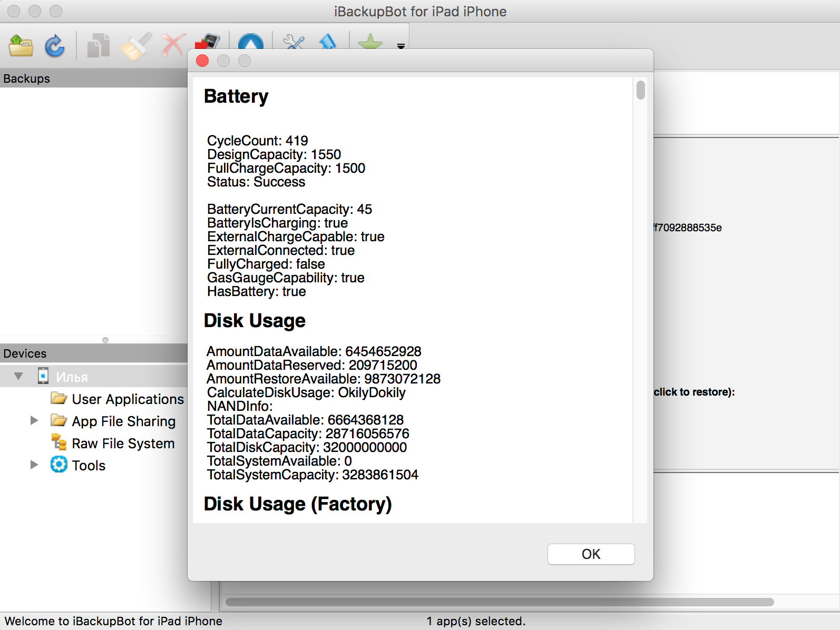840x630 pixels.
Task: Click the red X delete icon
Action: point(174,45)
